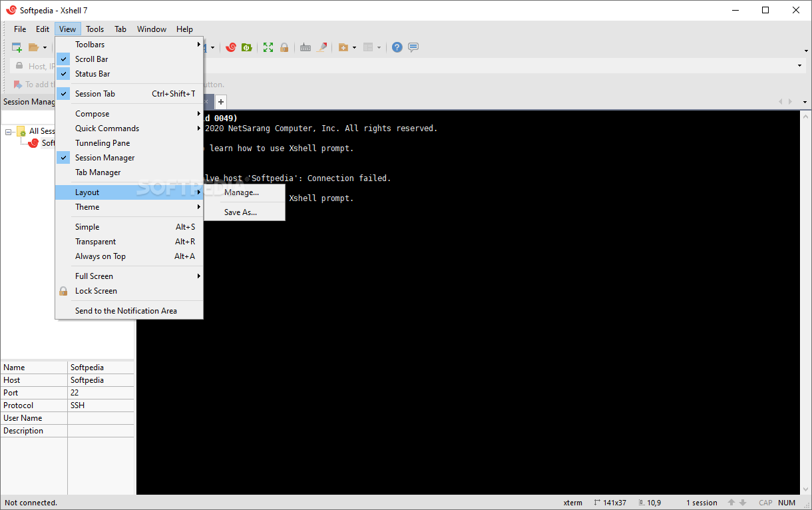812x510 pixels.
Task: Select Send to the Notification Area
Action: (129, 311)
